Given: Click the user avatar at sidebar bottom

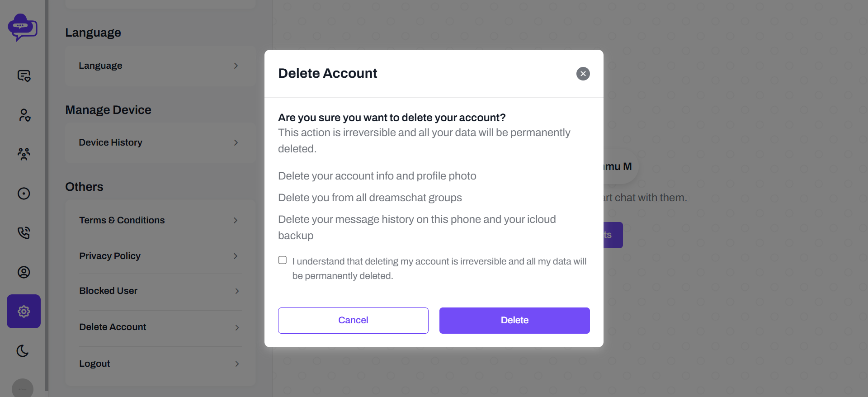Looking at the screenshot, I should (x=23, y=388).
